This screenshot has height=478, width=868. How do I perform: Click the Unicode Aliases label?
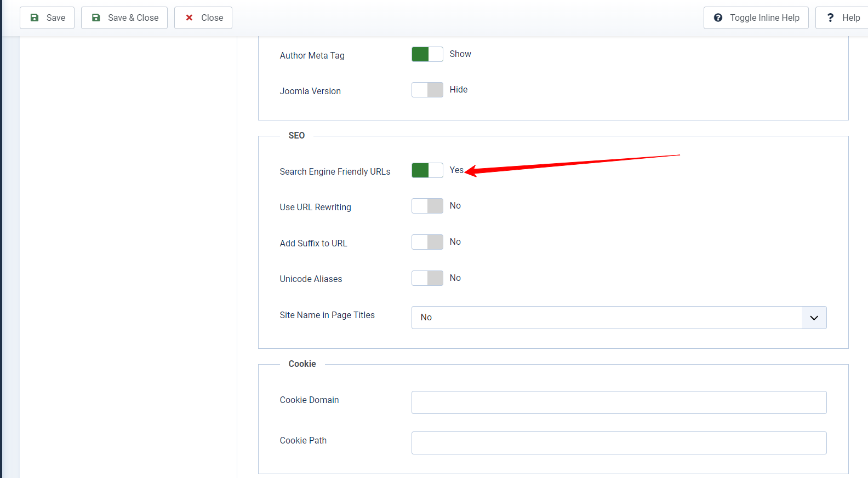click(x=311, y=279)
